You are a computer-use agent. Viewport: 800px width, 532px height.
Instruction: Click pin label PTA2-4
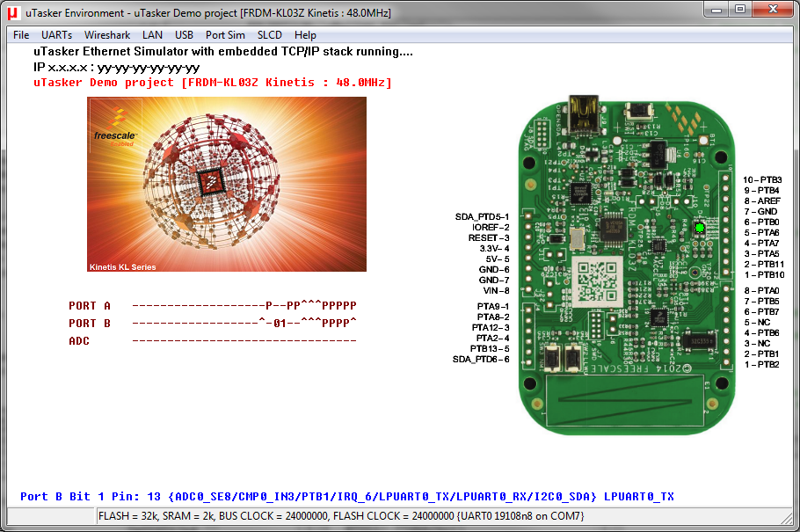coord(492,338)
